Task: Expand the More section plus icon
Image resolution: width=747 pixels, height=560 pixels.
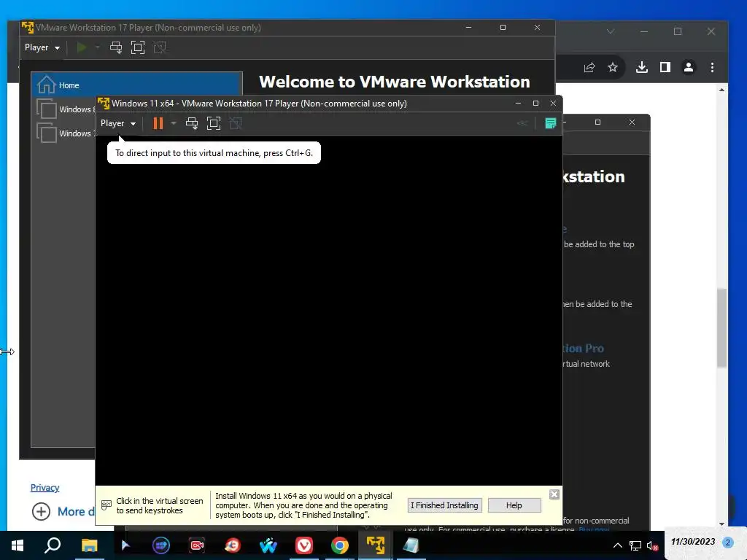Action: click(41, 511)
